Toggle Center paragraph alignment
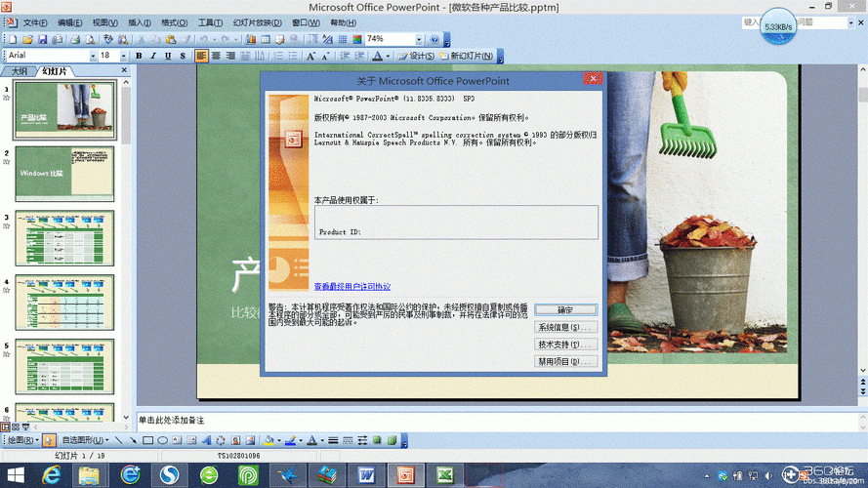Viewport: 868px width, 488px height. pyautogui.click(x=216, y=56)
